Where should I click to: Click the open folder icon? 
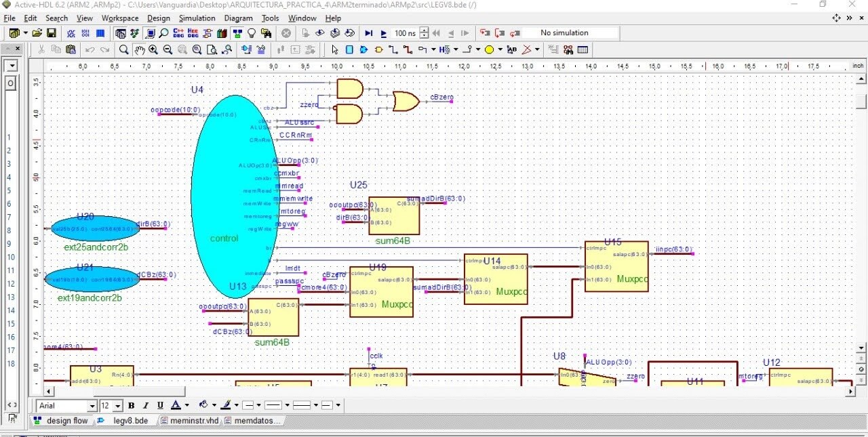pos(37,33)
